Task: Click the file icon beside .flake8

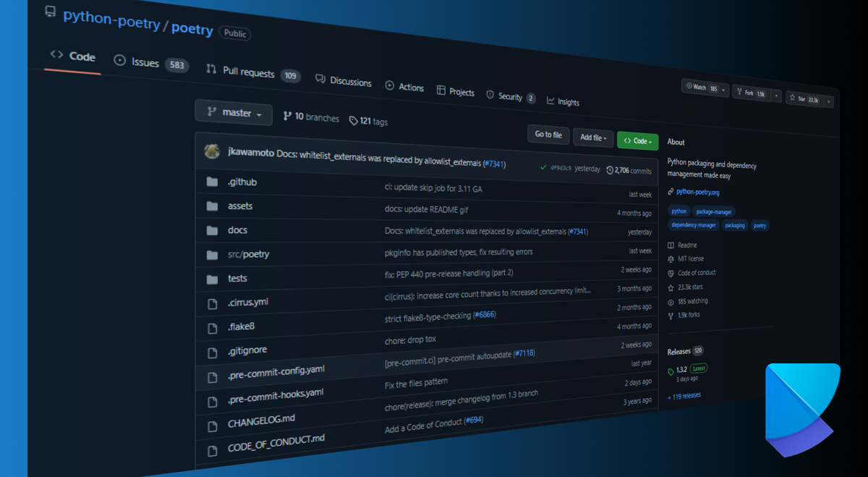Action: (213, 328)
